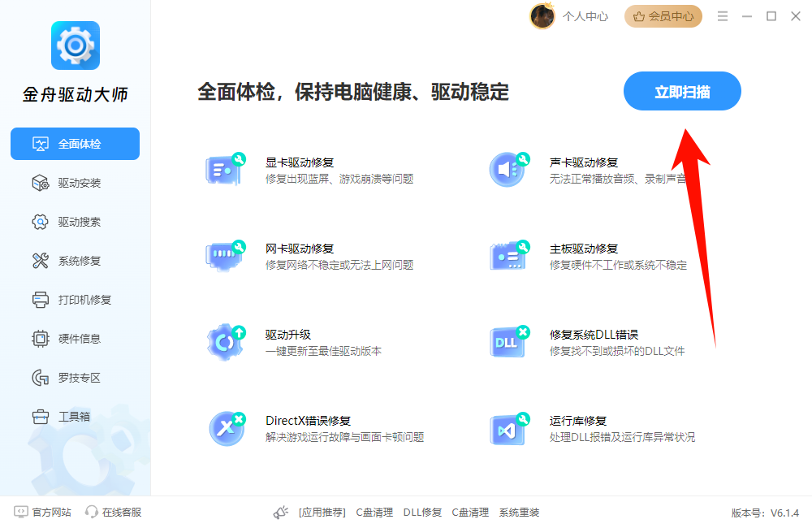
Task: Click the 网卡驱动修复 title text
Action: tap(300, 249)
